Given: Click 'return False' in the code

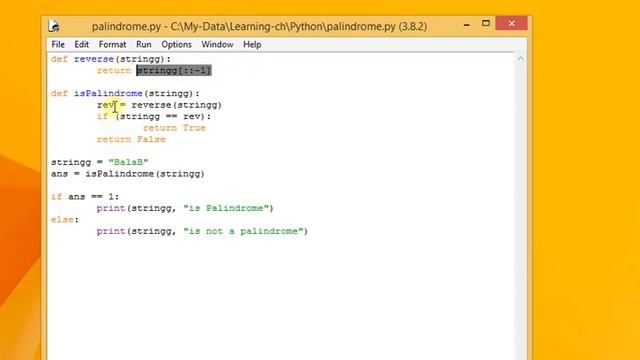Looking at the screenshot, I should click(x=131, y=139).
